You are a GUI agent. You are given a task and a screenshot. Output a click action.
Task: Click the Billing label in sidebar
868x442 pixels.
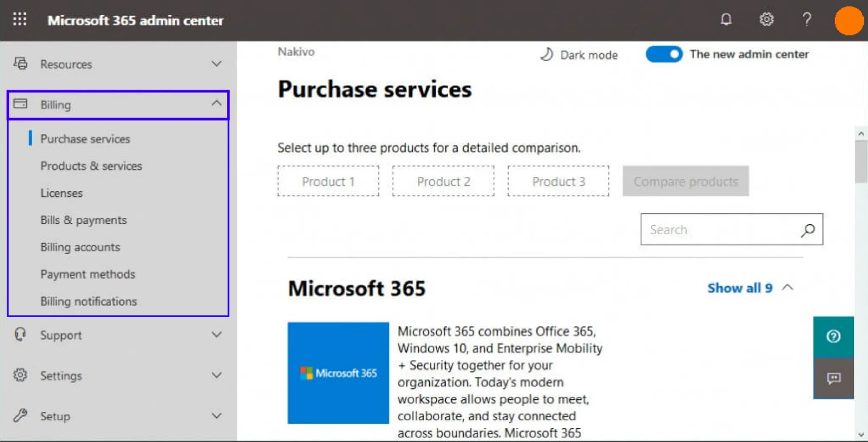(56, 105)
